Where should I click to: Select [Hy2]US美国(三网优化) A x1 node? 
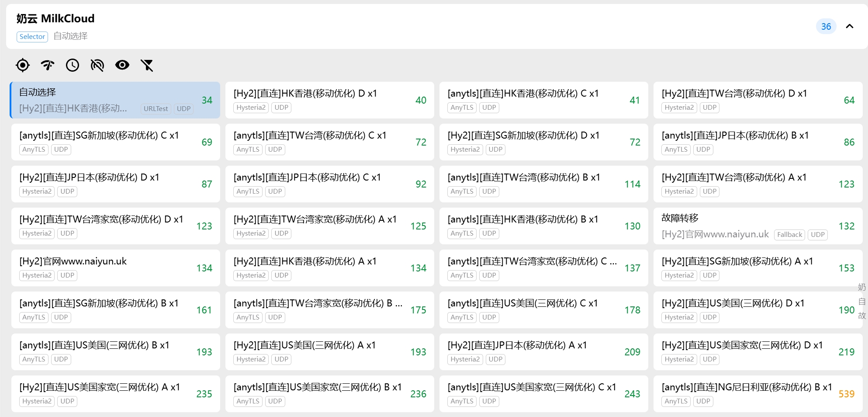pos(330,352)
